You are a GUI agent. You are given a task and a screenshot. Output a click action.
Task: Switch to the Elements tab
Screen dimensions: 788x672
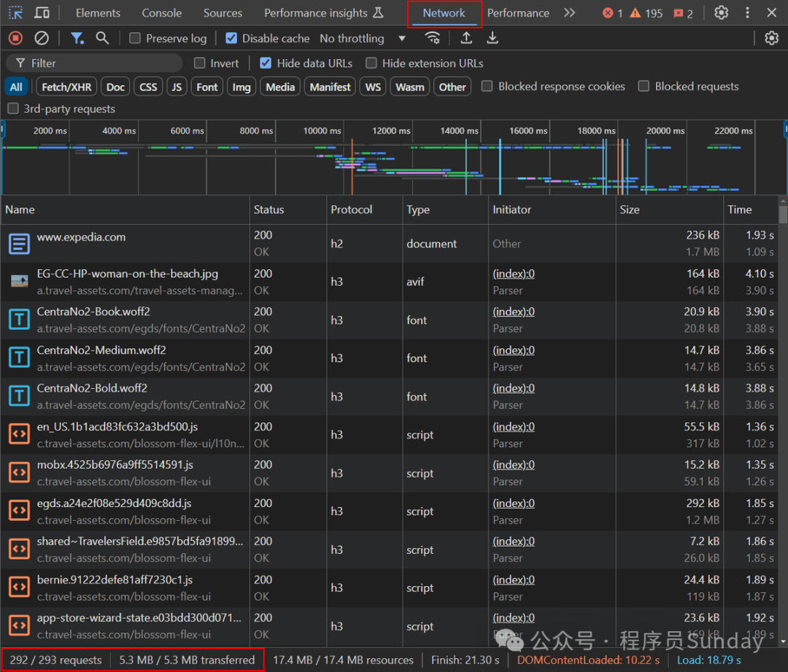98,13
